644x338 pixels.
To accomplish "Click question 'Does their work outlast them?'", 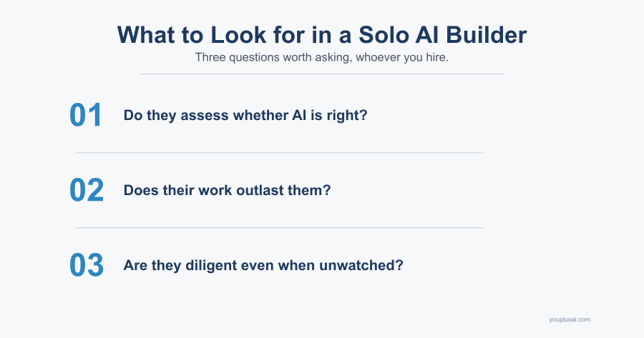I will (x=227, y=190).
